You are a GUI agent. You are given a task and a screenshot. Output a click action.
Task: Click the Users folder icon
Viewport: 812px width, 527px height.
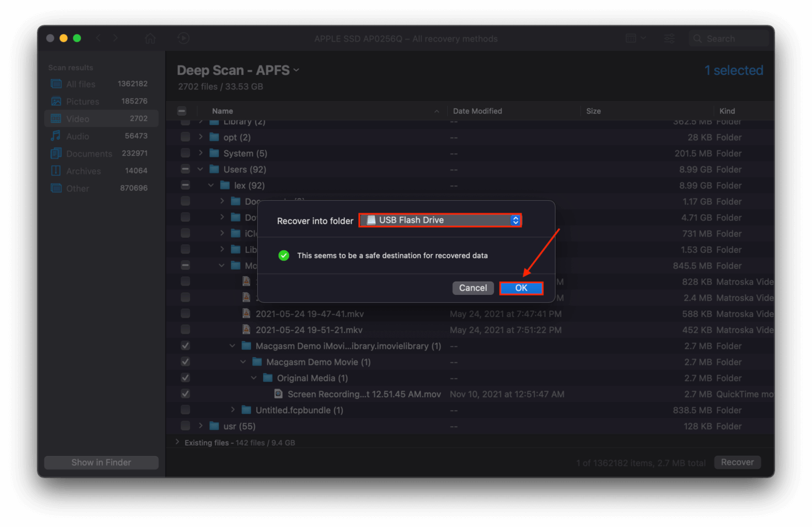(x=214, y=169)
